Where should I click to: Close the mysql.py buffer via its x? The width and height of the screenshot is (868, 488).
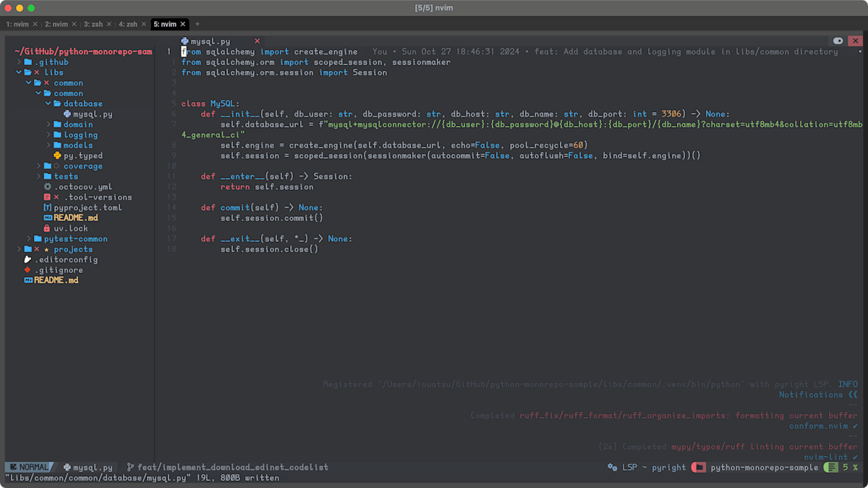coord(257,41)
